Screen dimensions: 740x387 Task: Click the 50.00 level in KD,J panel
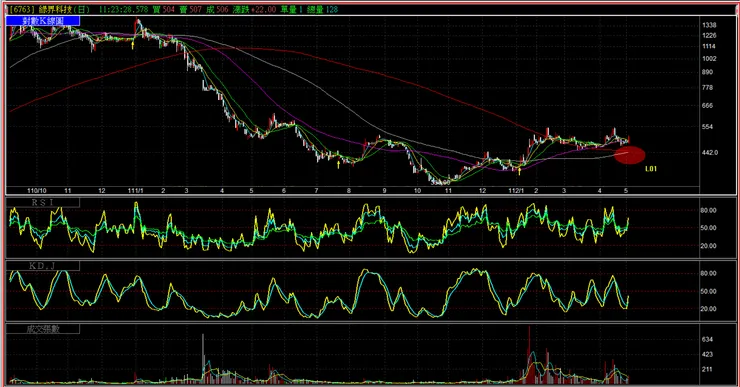(709, 292)
